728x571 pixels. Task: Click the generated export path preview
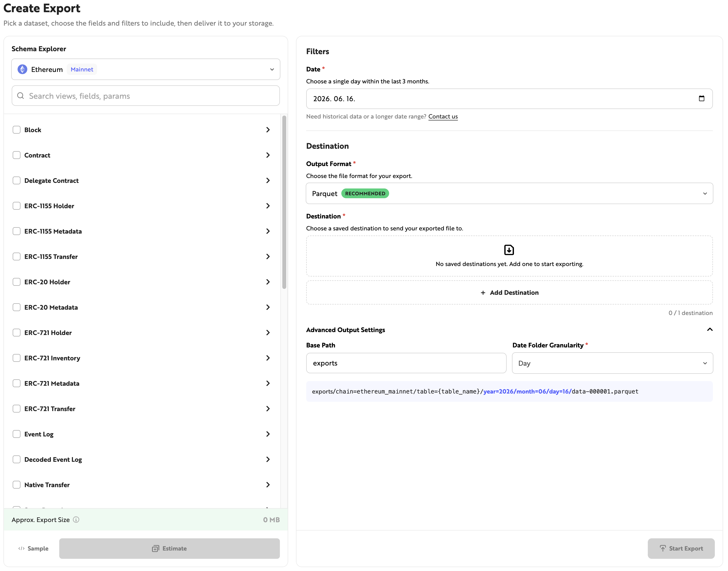click(x=509, y=392)
